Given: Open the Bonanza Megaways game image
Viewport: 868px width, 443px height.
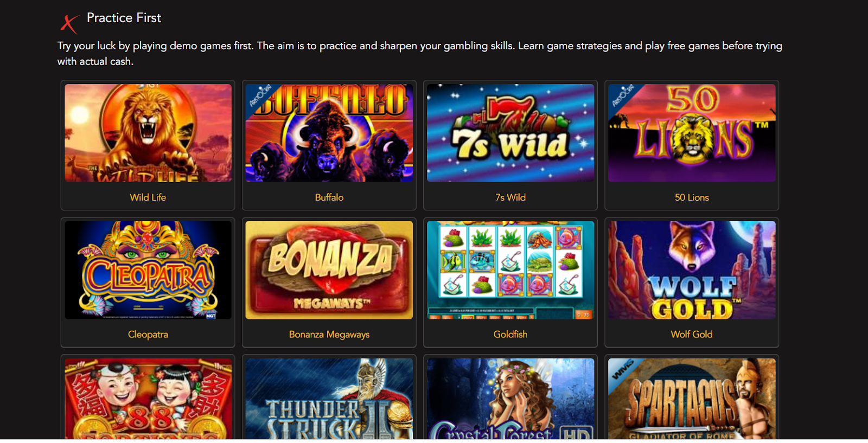Looking at the screenshot, I should 329,270.
